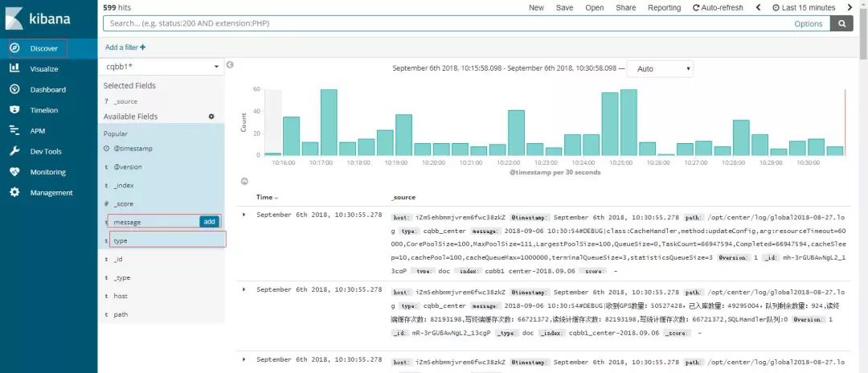Click Auto-refresh in the top menu
The width and height of the screenshot is (868, 373).
[x=718, y=8]
